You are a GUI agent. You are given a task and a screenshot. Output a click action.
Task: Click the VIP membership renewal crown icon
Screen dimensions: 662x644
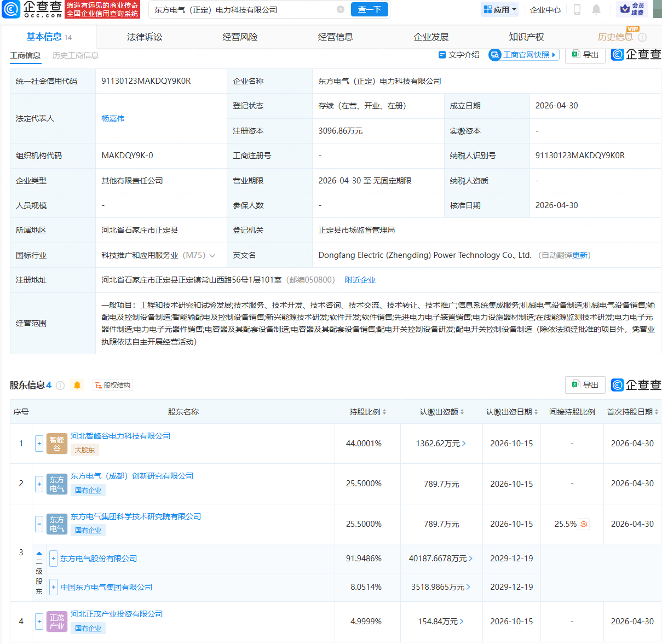pyautogui.click(x=625, y=9)
